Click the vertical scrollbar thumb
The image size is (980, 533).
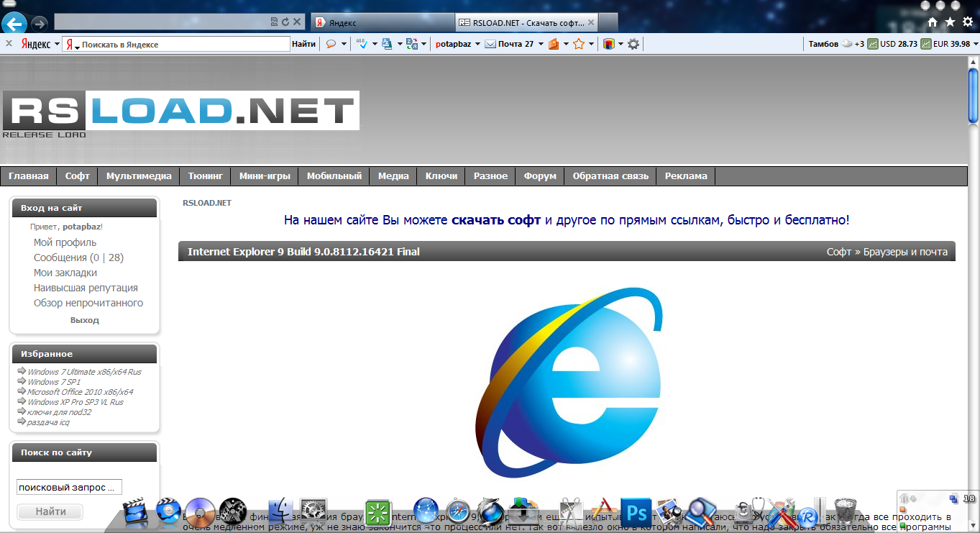(x=973, y=96)
